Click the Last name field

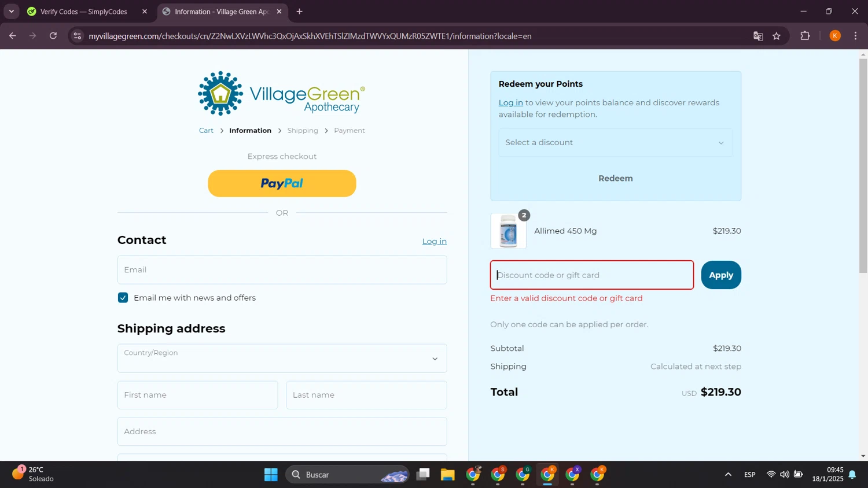(366, 395)
